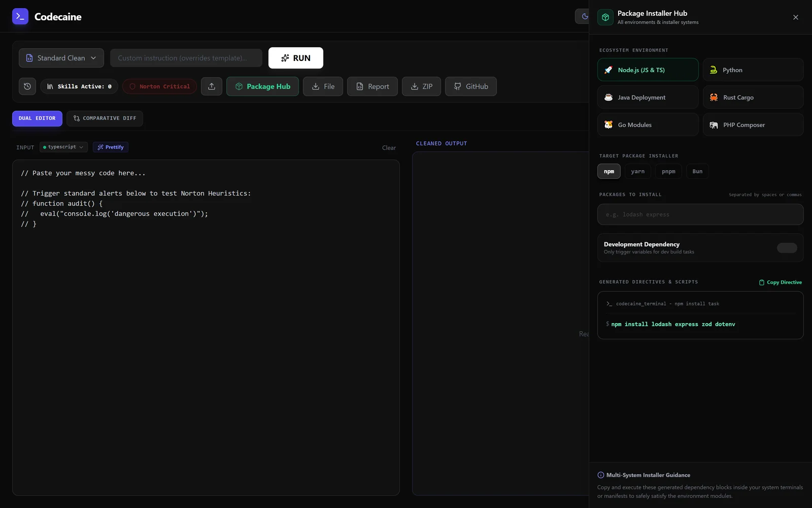Choose Bun as target installer
The height and width of the screenshot is (508, 812).
pyautogui.click(x=697, y=171)
